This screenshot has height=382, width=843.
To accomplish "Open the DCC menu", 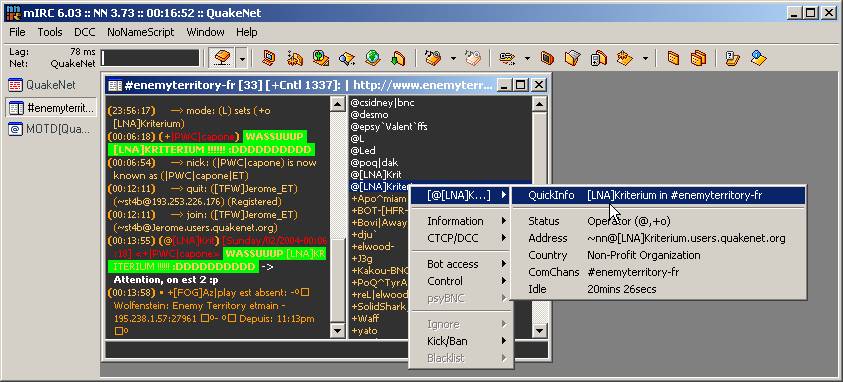I will tap(84, 32).
